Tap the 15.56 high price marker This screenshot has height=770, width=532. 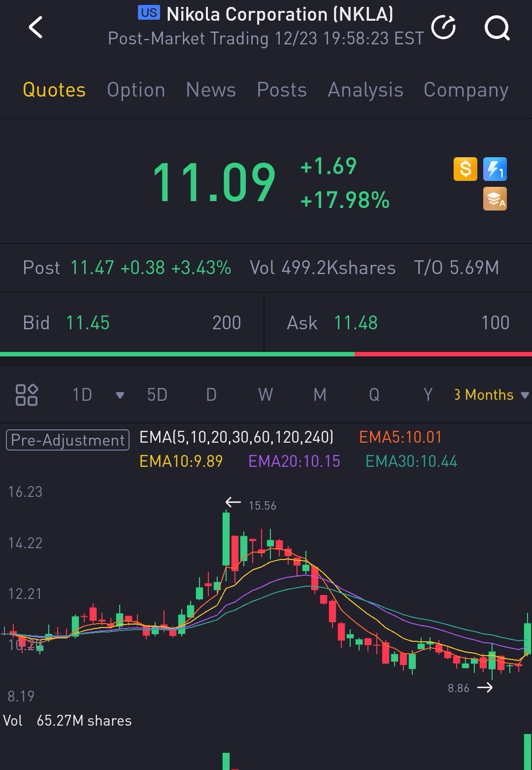(x=262, y=506)
